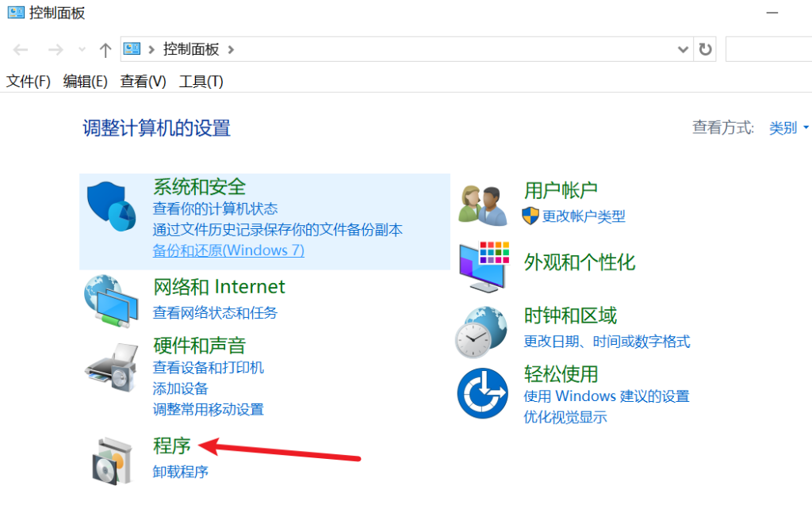812x516 pixels.
Task: Open the 工具(T) menu
Action: pyautogui.click(x=201, y=82)
